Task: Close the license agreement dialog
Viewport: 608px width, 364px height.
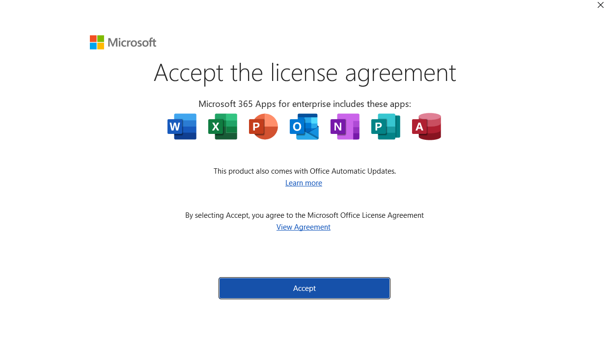Action: [600, 5]
